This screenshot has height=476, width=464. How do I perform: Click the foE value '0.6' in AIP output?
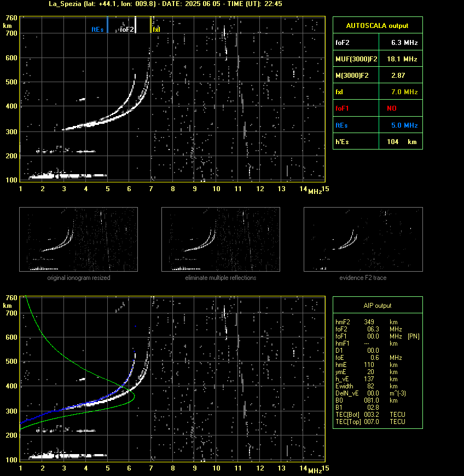point(374,358)
